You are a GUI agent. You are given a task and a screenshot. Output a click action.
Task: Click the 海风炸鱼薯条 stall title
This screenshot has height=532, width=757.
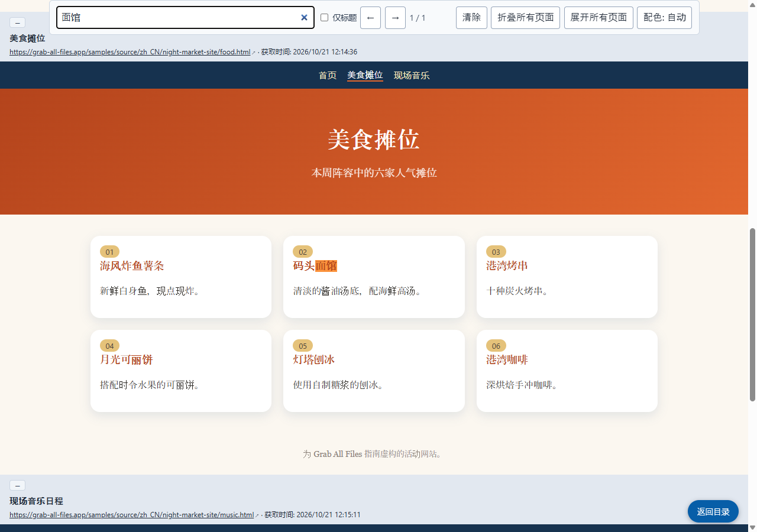pyautogui.click(x=132, y=266)
